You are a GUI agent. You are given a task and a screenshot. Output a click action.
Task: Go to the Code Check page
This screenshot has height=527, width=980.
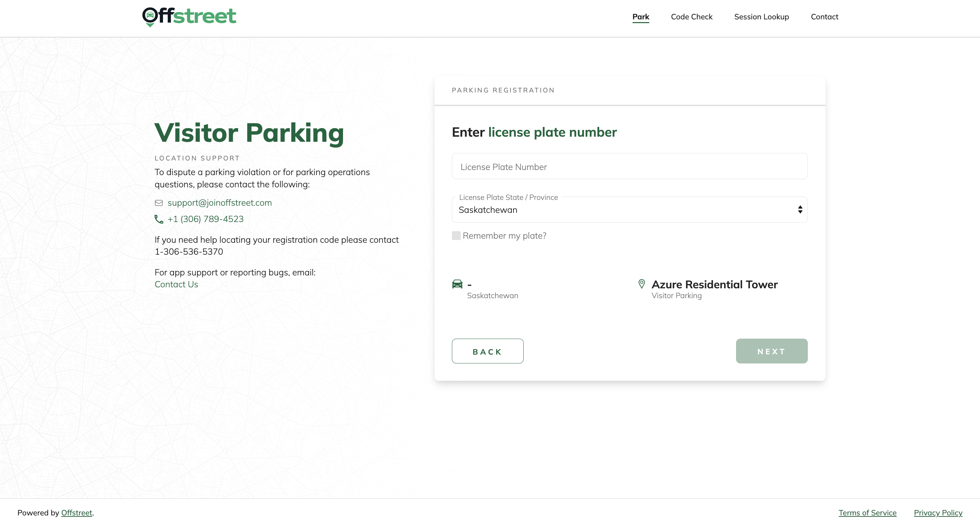tap(691, 17)
